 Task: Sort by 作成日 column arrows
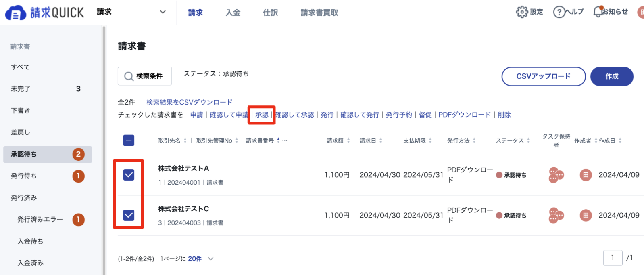coord(620,141)
